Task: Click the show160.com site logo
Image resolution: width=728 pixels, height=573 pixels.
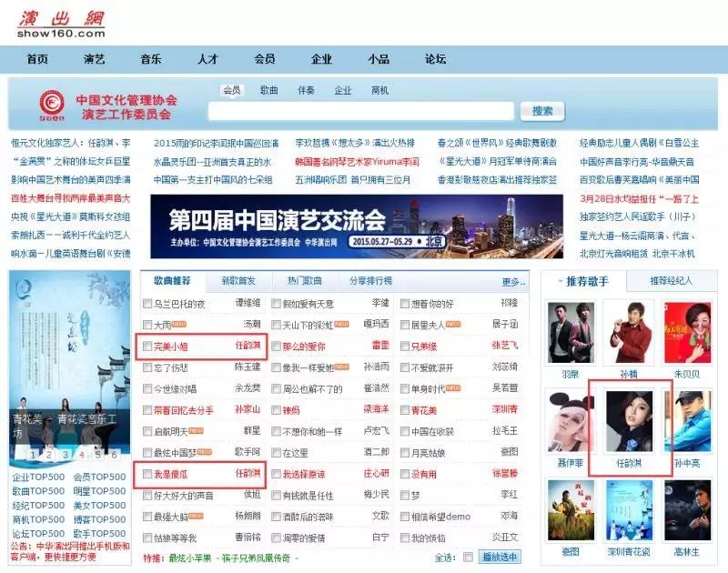Action: (61, 25)
